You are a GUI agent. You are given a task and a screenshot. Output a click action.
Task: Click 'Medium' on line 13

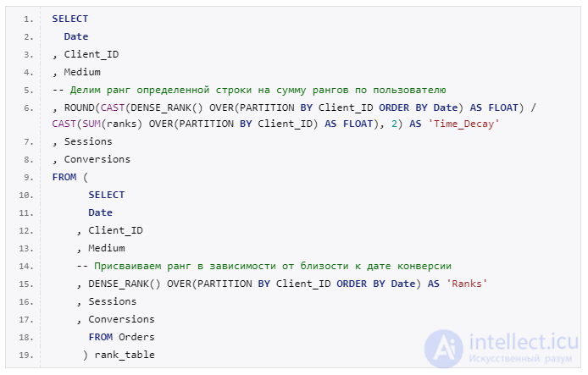pos(107,248)
